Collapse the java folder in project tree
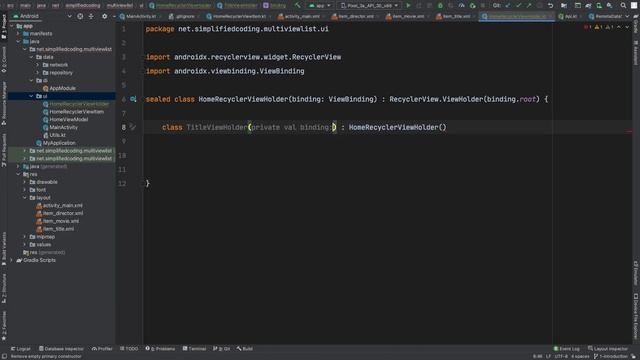 click(18, 41)
